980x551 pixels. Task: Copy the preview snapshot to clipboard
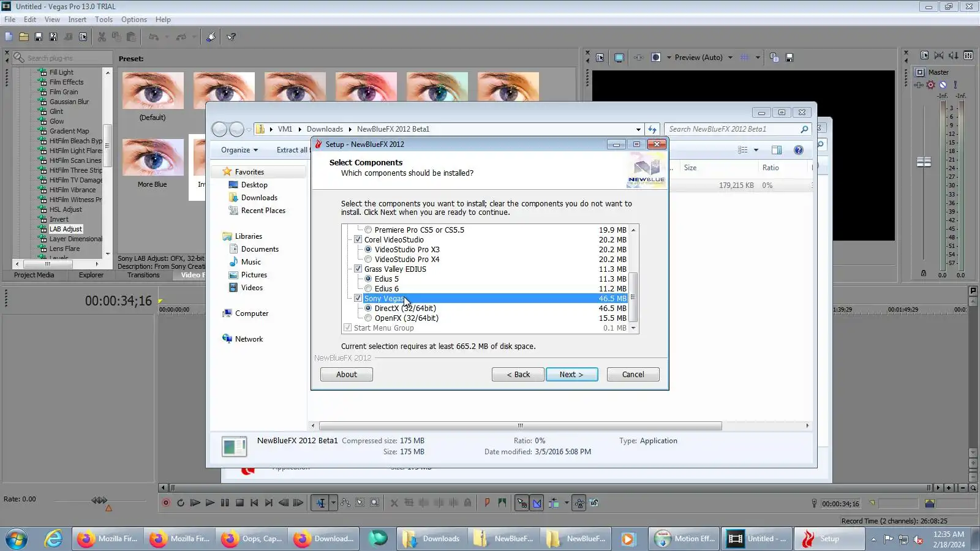774,58
